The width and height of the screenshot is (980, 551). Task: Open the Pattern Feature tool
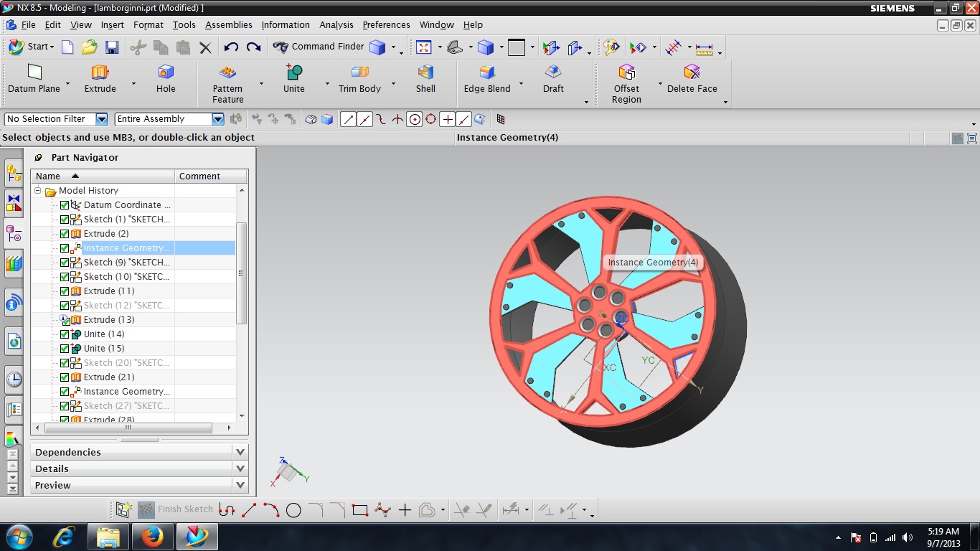coord(227,72)
